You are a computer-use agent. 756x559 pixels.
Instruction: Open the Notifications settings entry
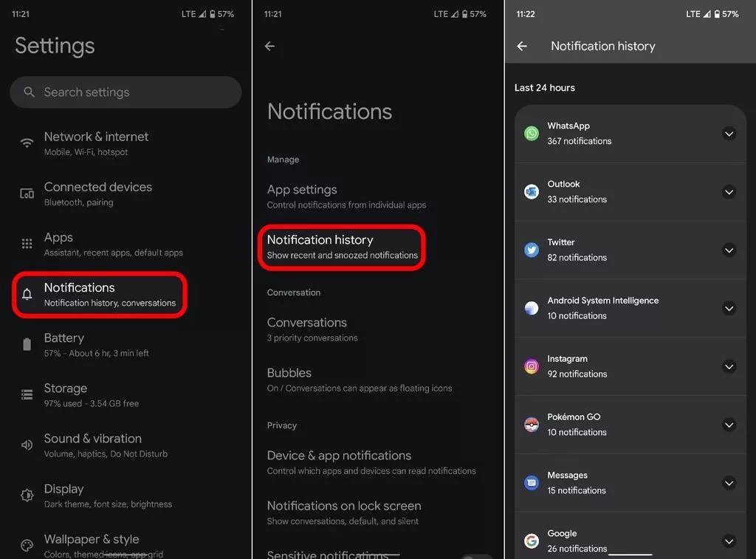pyautogui.click(x=100, y=295)
